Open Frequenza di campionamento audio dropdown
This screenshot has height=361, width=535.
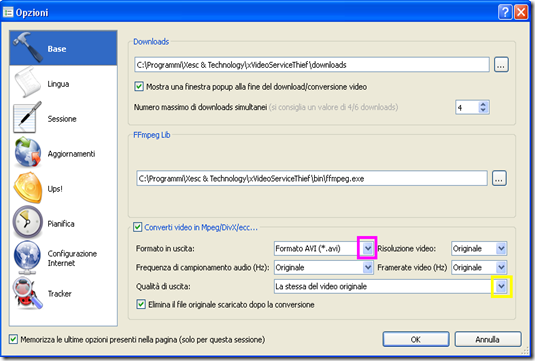coord(368,268)
